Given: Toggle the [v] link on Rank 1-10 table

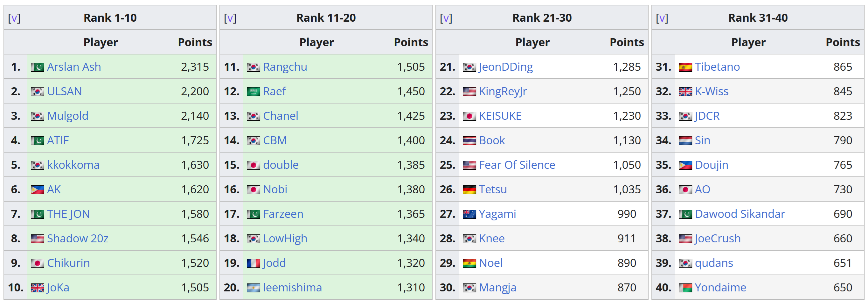Looking at the screenshot, I should click(14, 18).
